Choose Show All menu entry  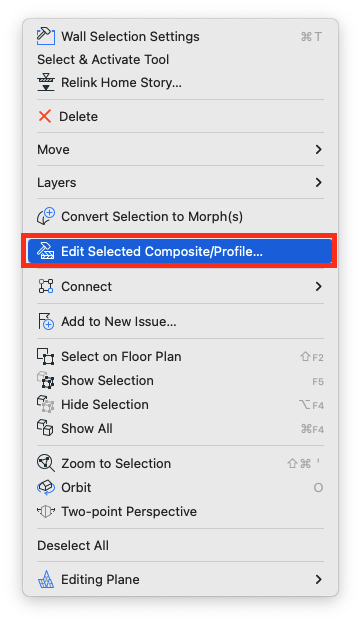[180, 428]
